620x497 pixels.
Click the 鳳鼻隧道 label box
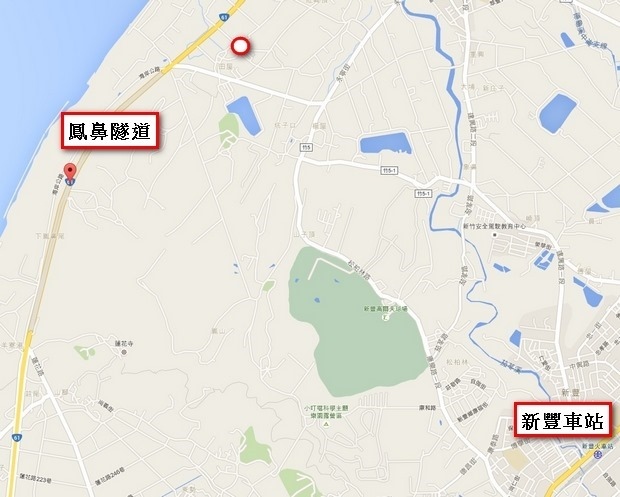(110, 130)
